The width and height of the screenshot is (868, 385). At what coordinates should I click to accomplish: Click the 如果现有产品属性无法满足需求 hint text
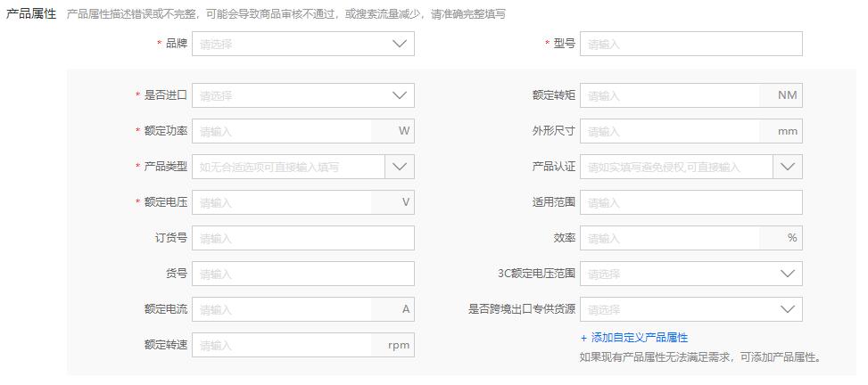coord(699,357)
